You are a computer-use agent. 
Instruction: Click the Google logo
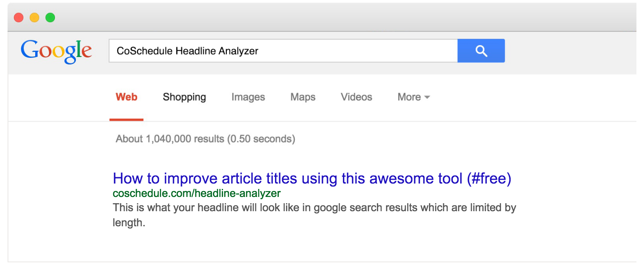(x=56, y=51)
